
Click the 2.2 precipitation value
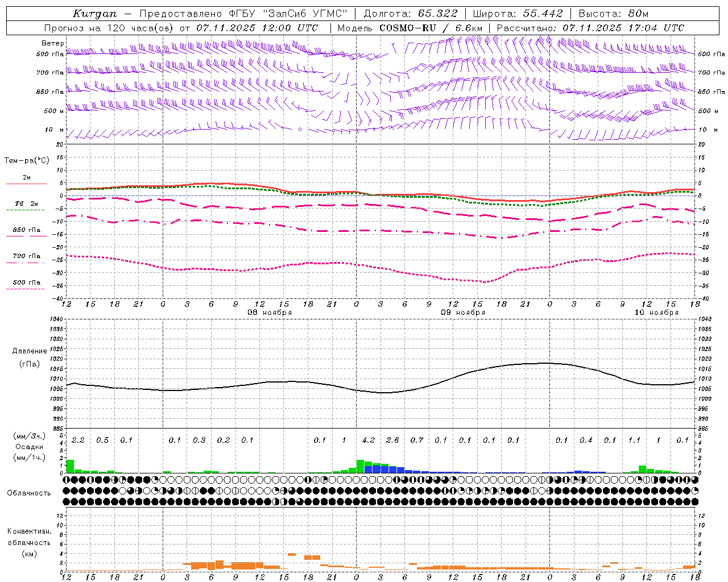tap(78, 440)
